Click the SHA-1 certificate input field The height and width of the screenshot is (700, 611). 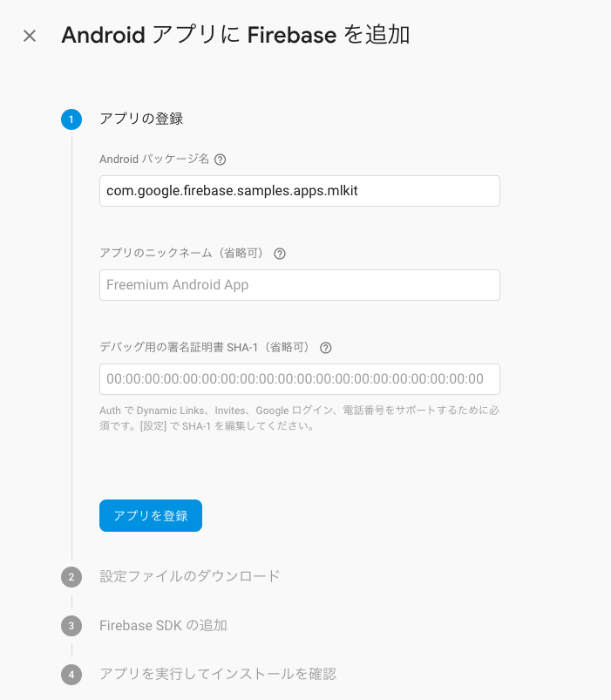click(x=299, y=379)
